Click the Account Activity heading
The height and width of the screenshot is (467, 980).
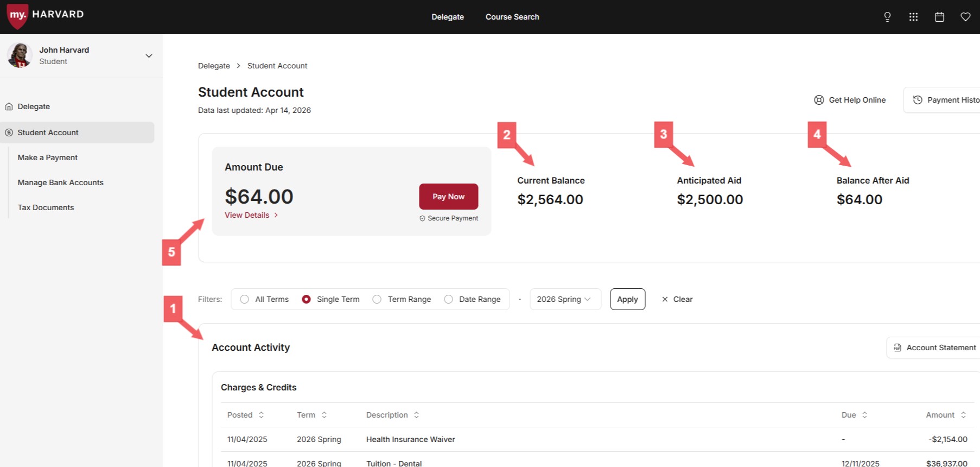(x=251, y=348)
